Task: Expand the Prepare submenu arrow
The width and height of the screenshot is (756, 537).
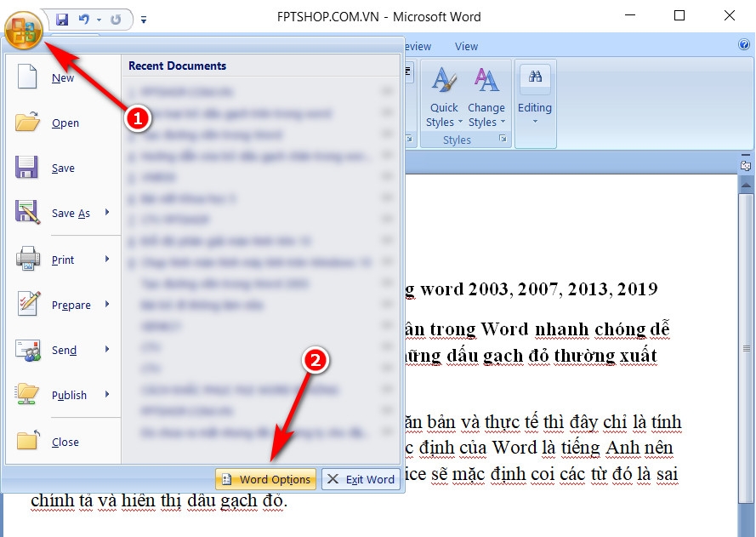Action: (x=107, y=304)
